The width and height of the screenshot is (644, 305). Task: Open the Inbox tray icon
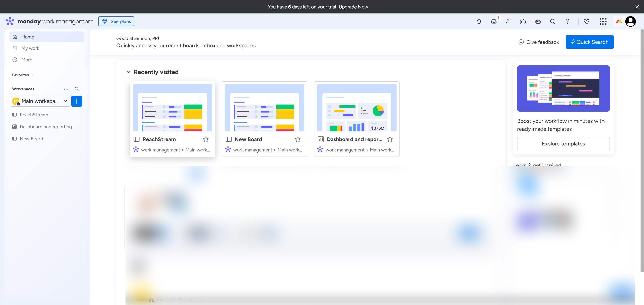(494, 22)
